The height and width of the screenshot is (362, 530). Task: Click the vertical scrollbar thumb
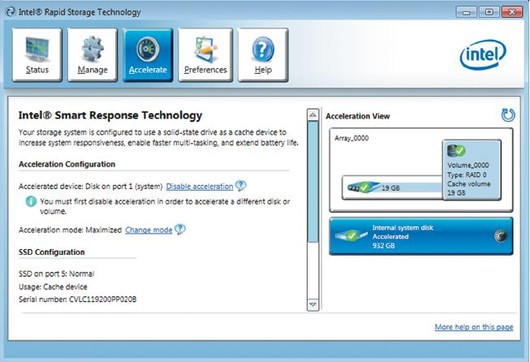tap(313, 182)
